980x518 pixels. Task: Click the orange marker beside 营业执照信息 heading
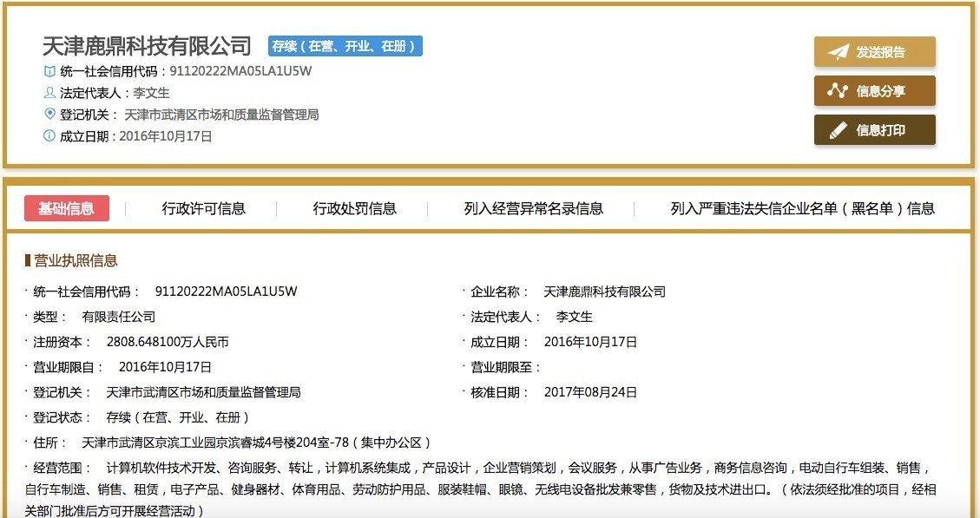pos(27,261)
